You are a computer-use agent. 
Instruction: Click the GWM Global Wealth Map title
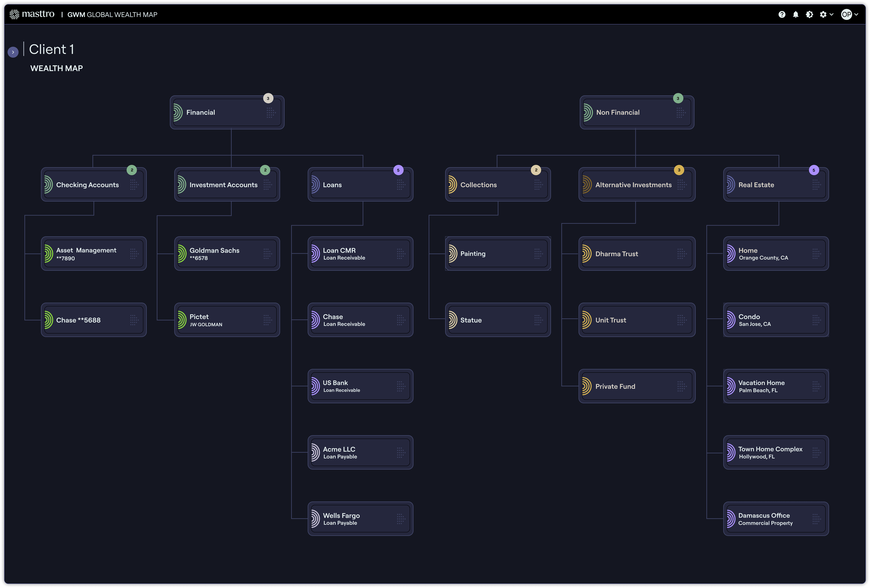point(112,15)
